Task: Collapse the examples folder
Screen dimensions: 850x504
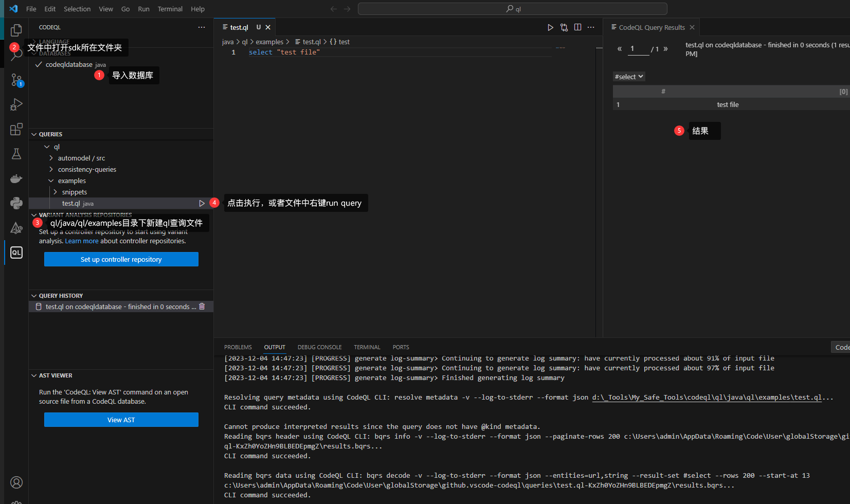Action: pos(51,181)
